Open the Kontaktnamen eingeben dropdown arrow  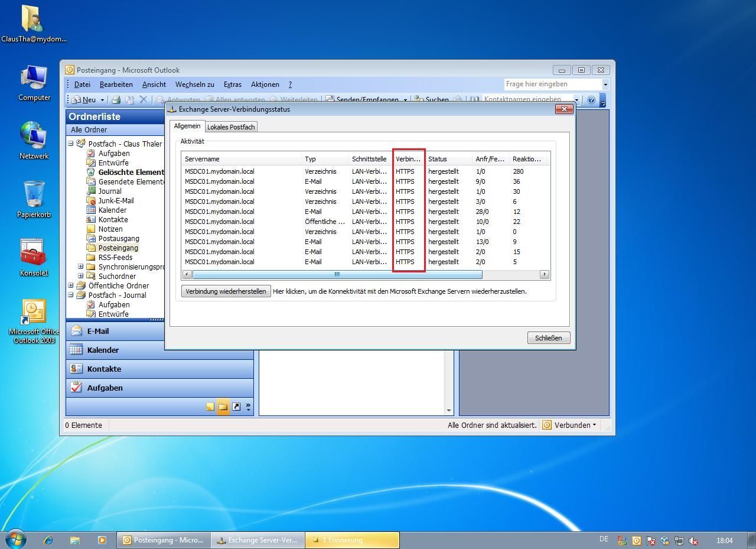(x=576, y=100)
